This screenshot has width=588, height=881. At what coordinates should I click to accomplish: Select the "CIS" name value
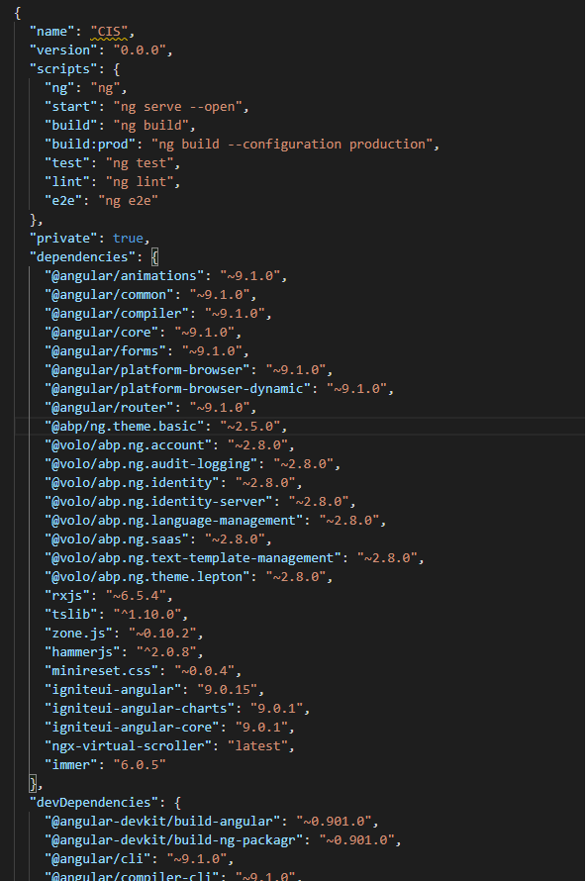click(x=109, y=32)
